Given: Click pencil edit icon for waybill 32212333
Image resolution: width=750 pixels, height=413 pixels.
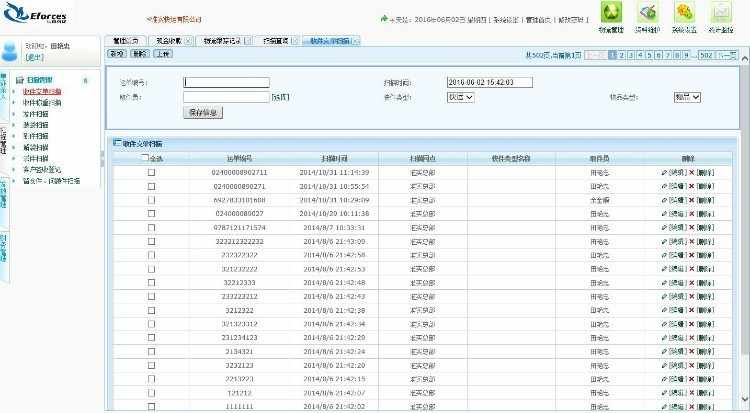Looking at the screenshot, I should (663, 282).
